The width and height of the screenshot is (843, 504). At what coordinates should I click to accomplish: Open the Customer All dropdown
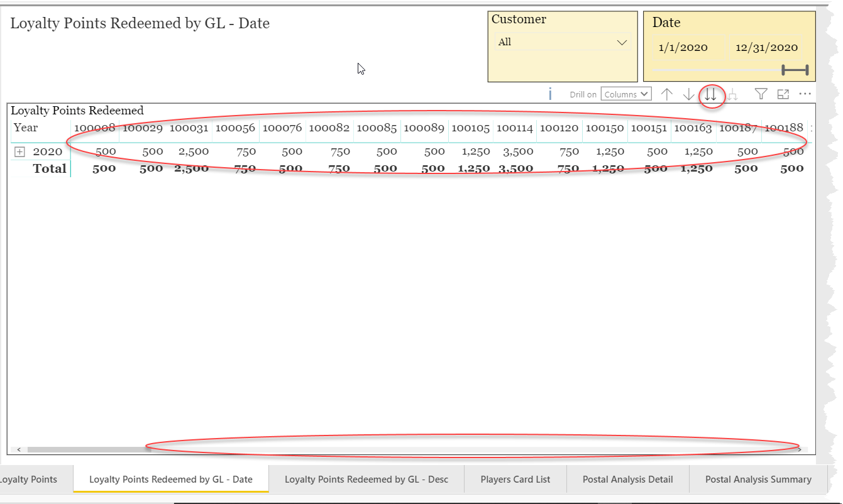[x=563, y=42]
